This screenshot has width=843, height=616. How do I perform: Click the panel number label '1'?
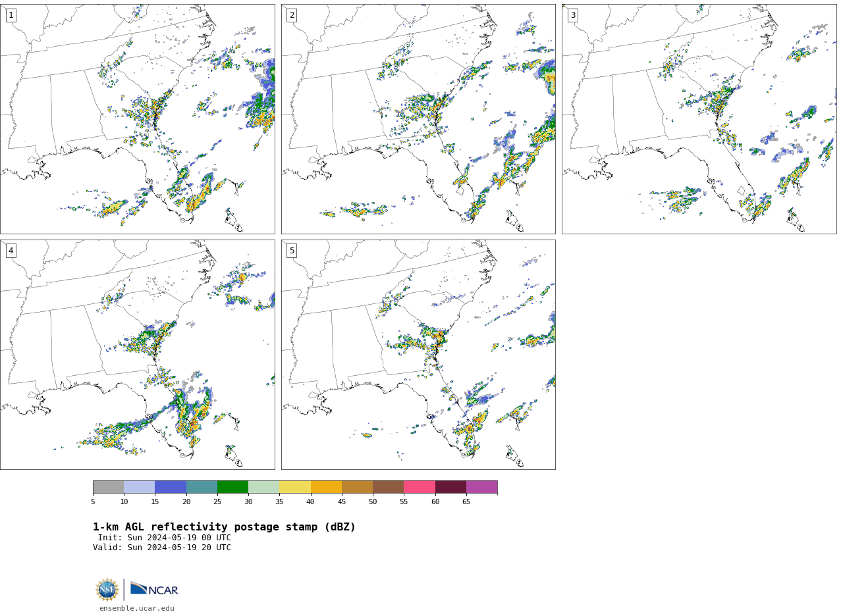[11, 15]
